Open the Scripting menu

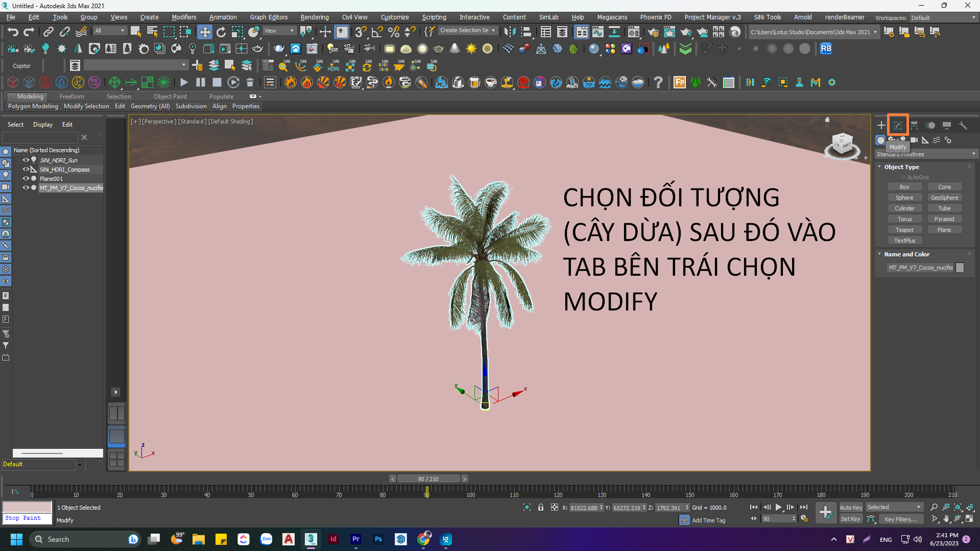tap(434, 17)
